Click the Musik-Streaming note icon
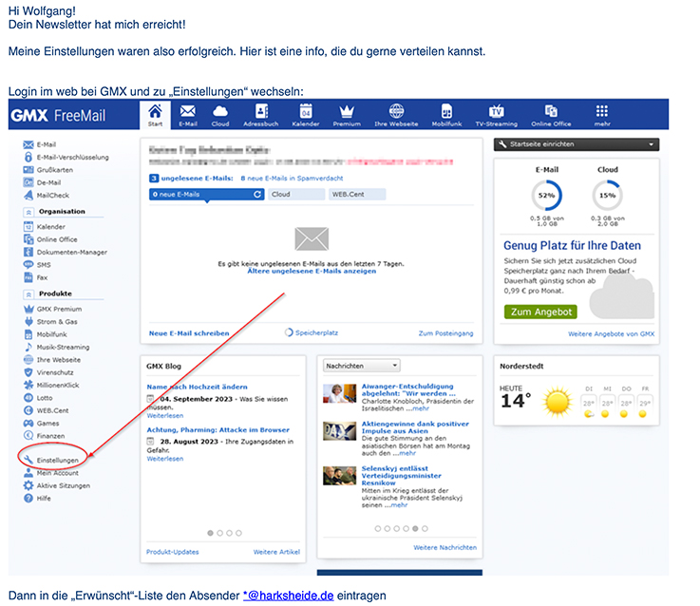 [28, 347]
